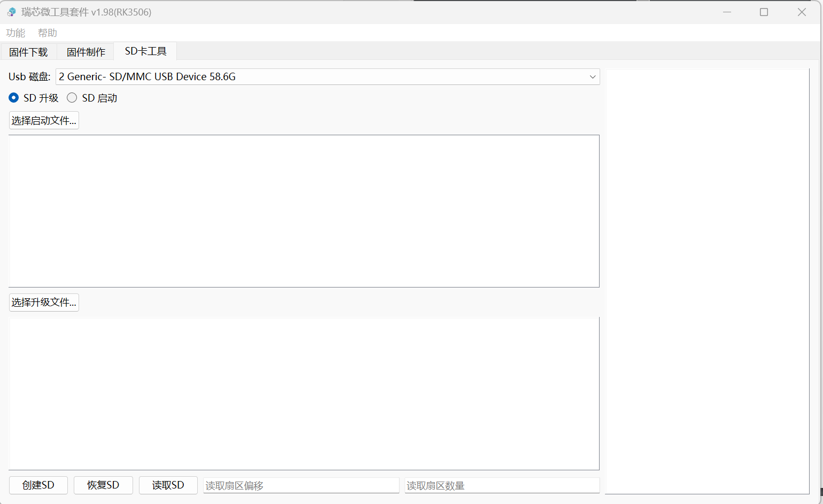The height and width of the screenshot is (504, 823).
Task: Select the SD 升级 radio option
Action: click(x=34, y=98)
